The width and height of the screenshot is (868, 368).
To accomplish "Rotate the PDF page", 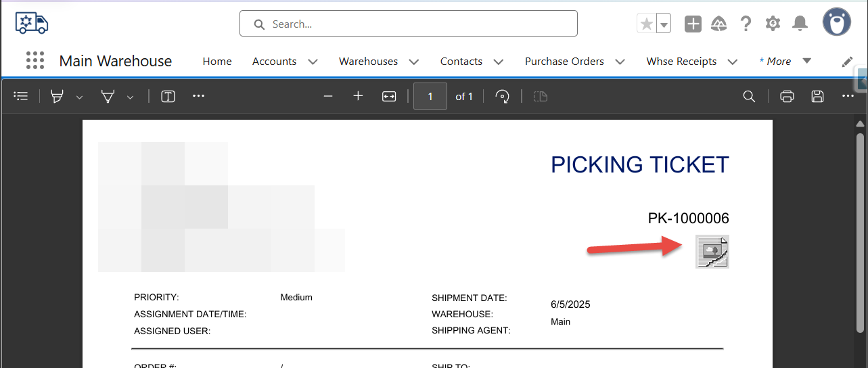I will tap(502, 97).
